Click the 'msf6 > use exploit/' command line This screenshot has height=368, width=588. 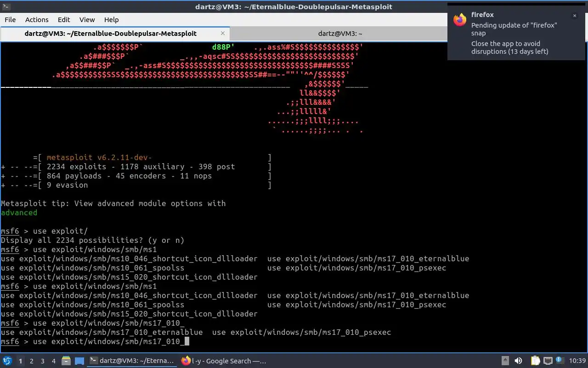point(44,231)
